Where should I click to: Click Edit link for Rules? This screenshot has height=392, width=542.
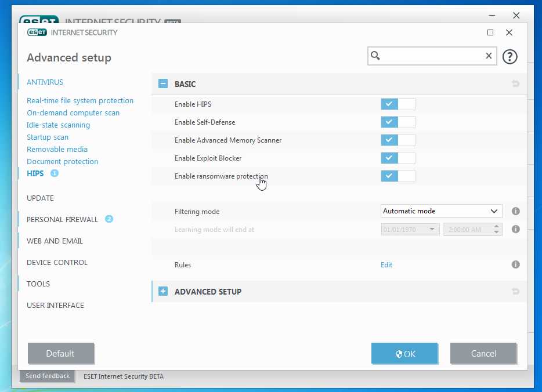386,265
